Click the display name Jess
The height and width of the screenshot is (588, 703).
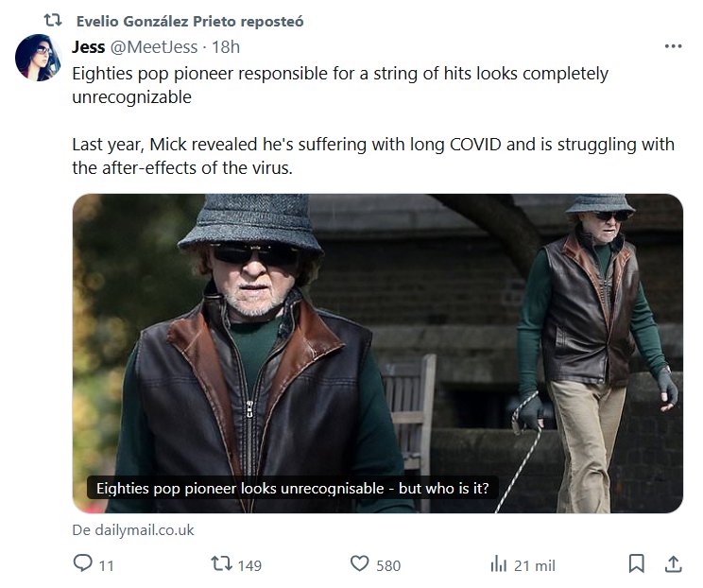[x=89, y=46]
